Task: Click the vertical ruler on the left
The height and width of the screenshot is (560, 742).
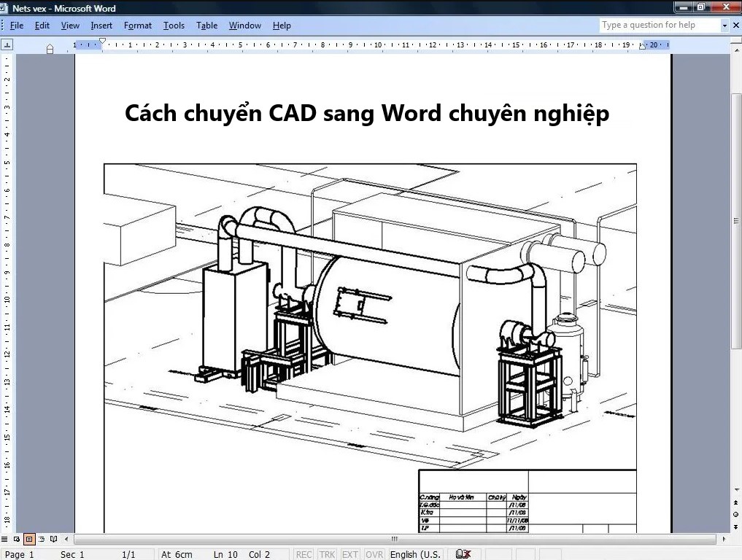Action: (7, 293)
